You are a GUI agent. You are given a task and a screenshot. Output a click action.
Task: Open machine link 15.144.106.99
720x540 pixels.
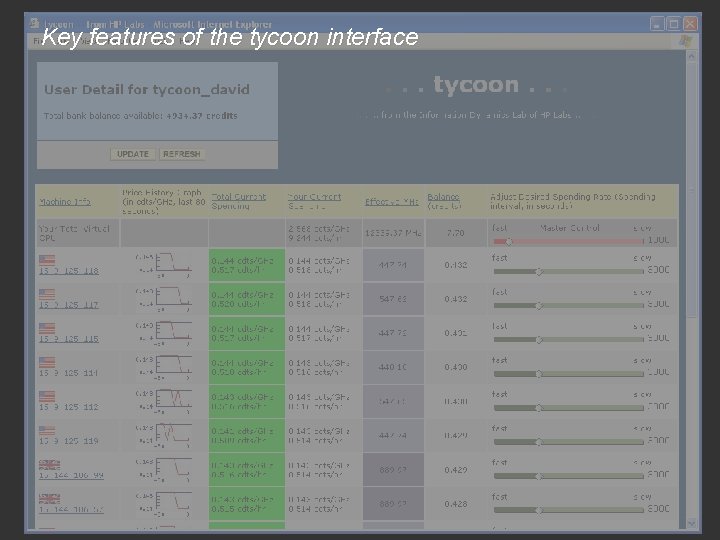click(71, 475)
